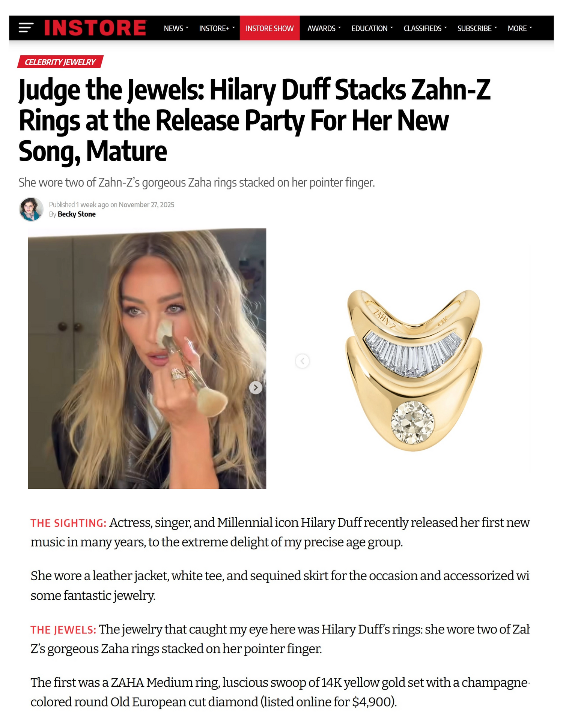Open the CLASSIFIEDS menu
The width and height of the screenshot is (563, 728).
pos(425,28)
